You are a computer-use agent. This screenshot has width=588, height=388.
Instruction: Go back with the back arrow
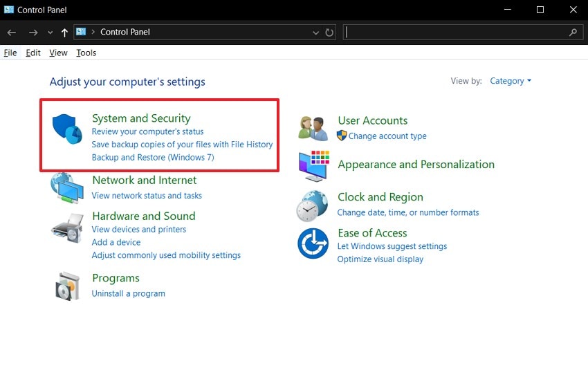[x=12, y=33]
